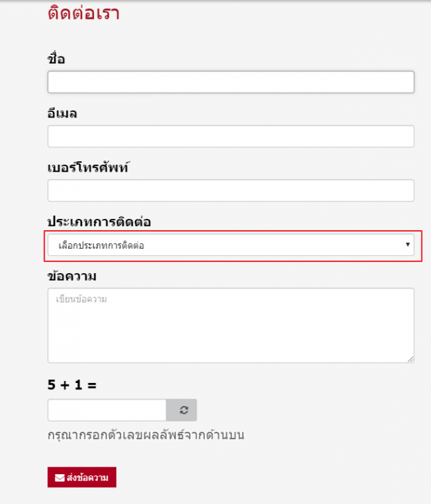Open the เลือกประเภทการติดต่อ dropdown
The image size is (431, 504).
click(x=231, y=245)
